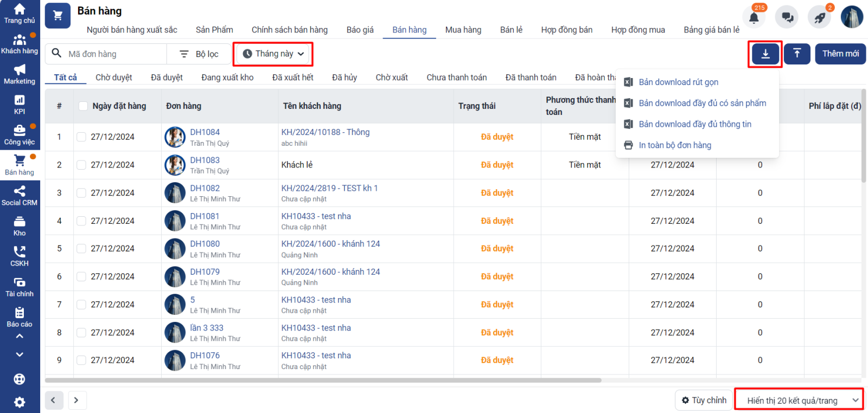Expand the Tháng này date dropdown
The height and width of the screenshot is (413, 868).
tap(273, 54)
